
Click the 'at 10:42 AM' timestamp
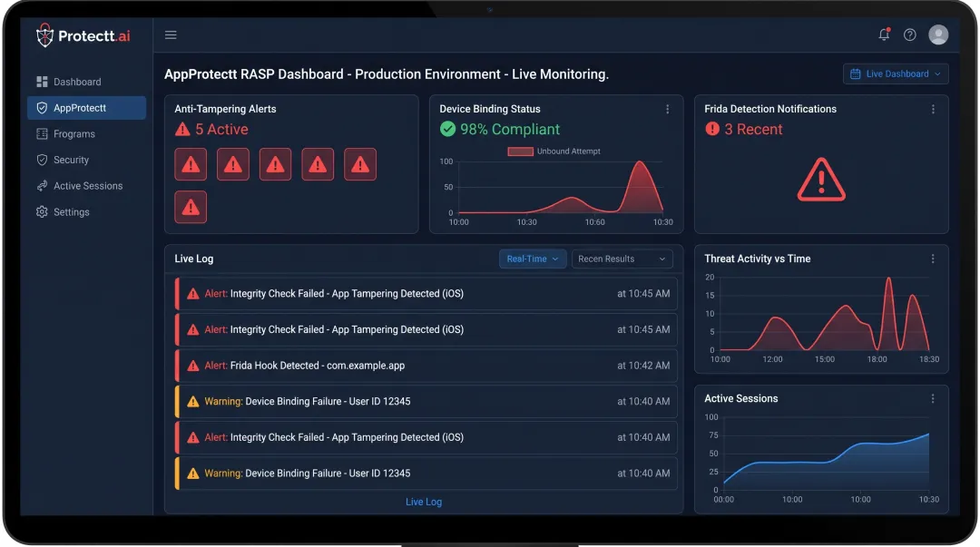[x=643, y=366]
